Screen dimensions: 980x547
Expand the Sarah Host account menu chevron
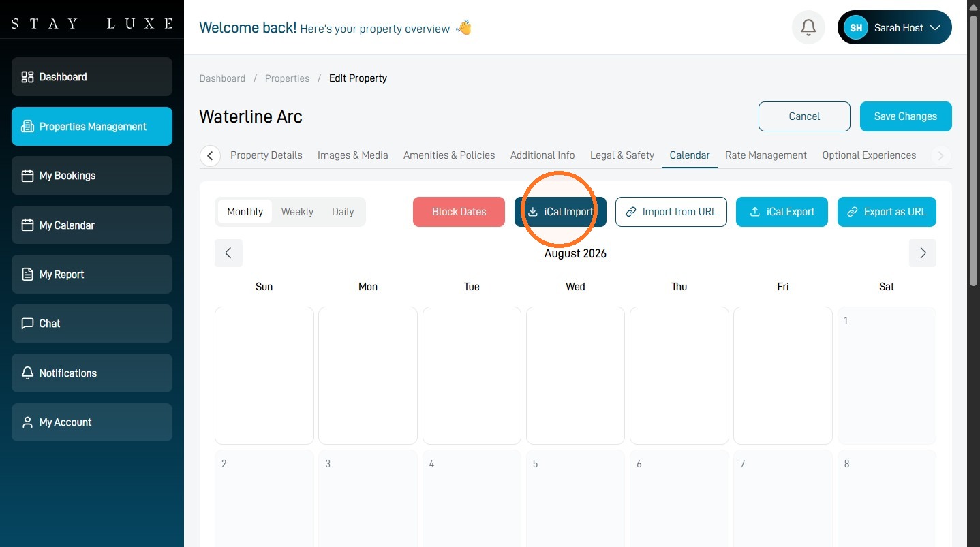tap(935, 28)
